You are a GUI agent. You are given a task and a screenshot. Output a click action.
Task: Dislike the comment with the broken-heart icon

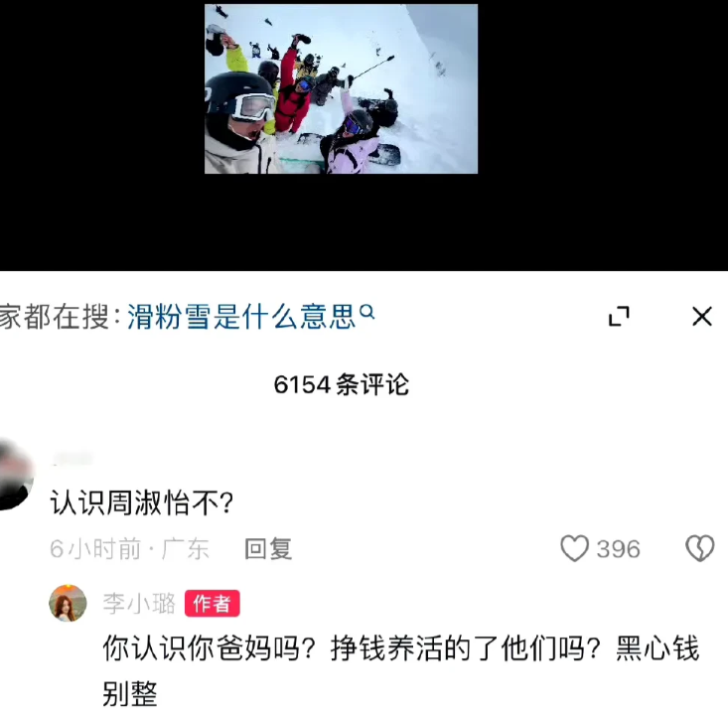pyautogui.click(x=699, y=548)
